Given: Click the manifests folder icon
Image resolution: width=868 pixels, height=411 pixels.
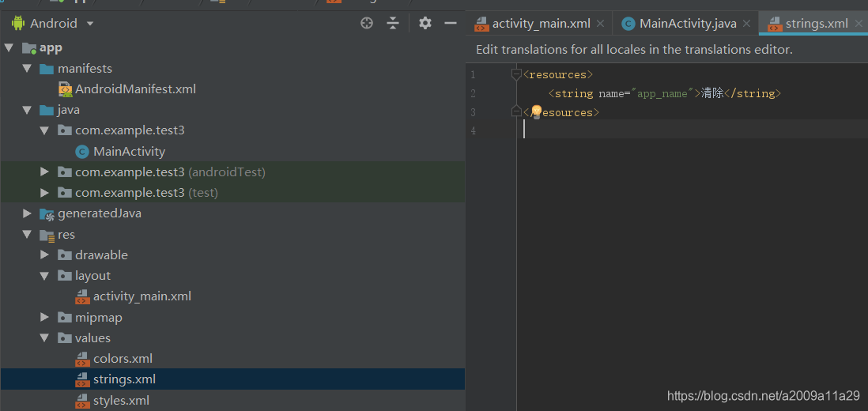Looking at the screenshot, I should coord(47,69).
